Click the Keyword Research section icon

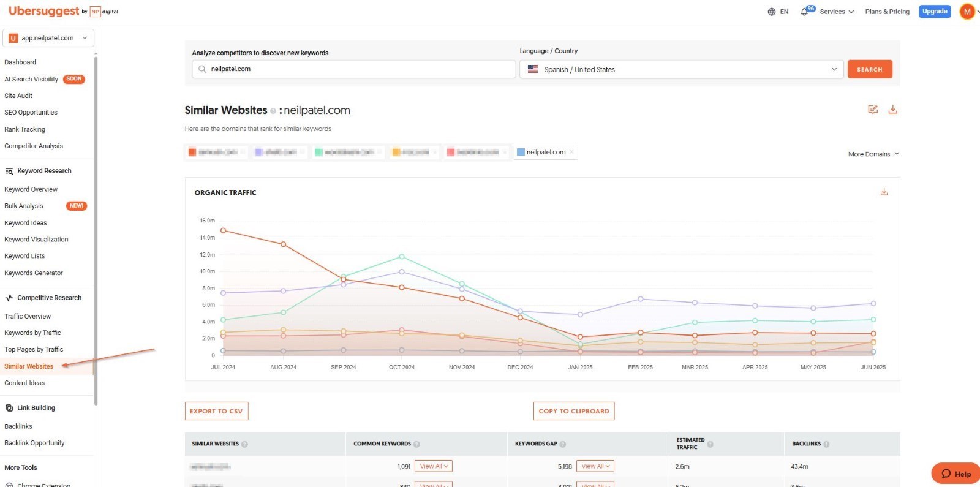pos(9,171)
